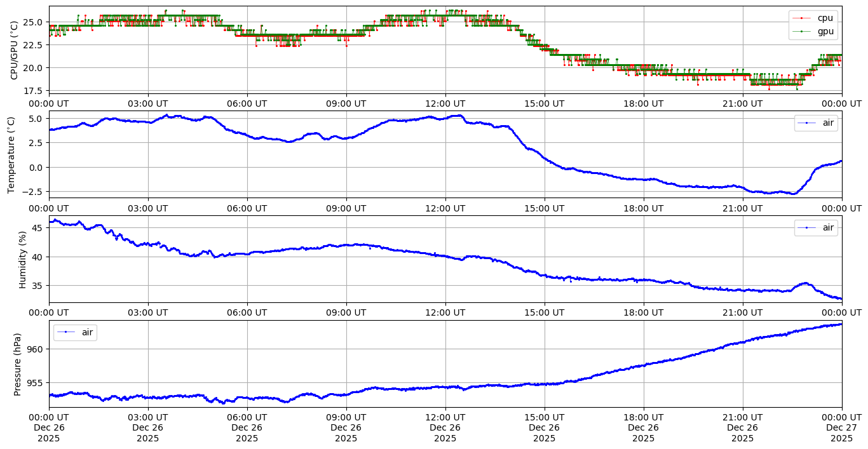Click the 45 tick on the Humidity axis
The height and width of the screenshot is (449, 868).
click(x=37, y=228)
